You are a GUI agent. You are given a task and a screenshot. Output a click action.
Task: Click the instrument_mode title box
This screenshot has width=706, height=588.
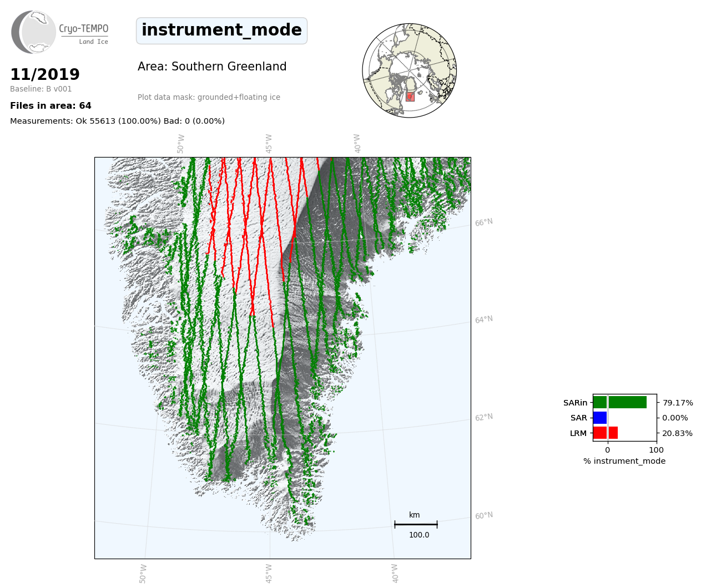pos(221,31)
